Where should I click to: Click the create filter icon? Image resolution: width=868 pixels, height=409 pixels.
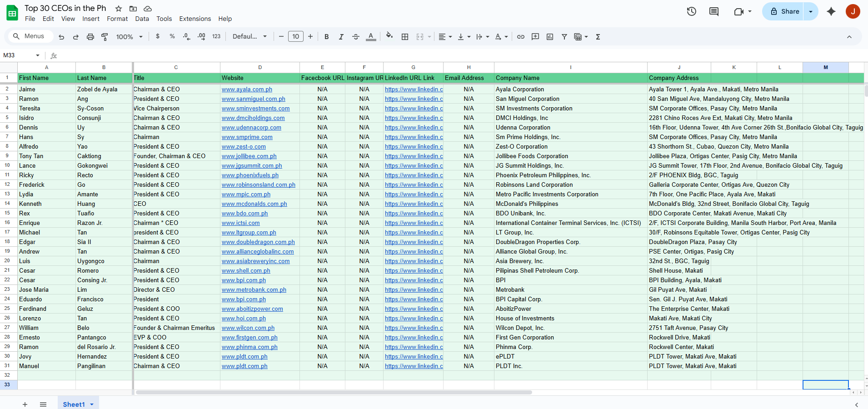click(564, 37)
